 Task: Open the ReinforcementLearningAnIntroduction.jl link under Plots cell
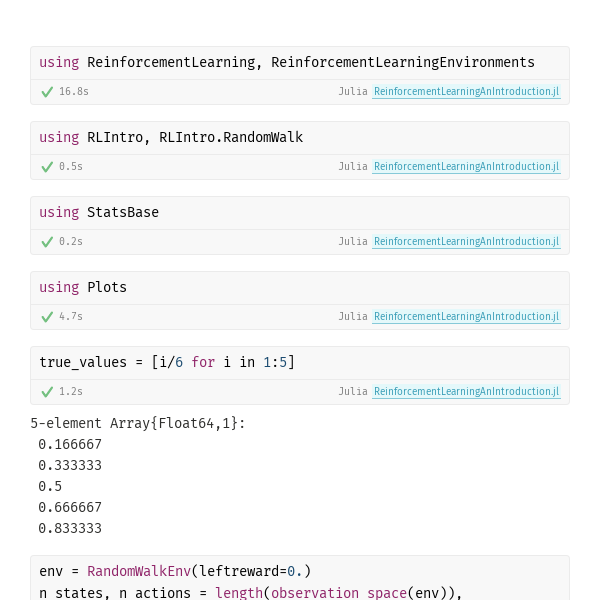(466, 316)
